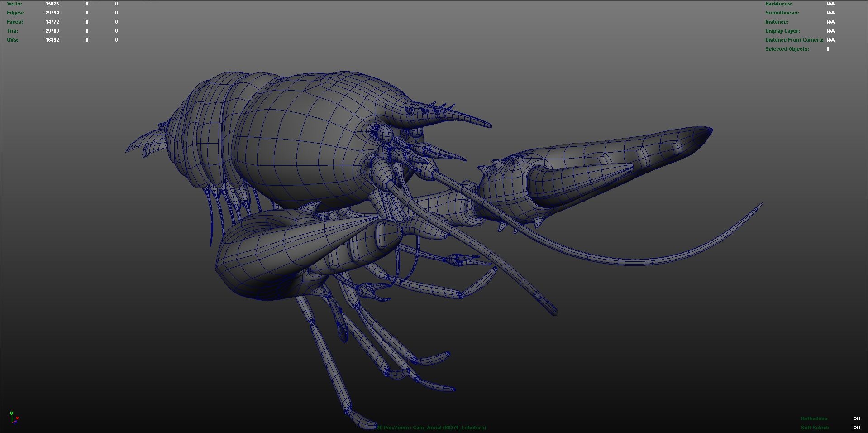Toggle the Reflection Off setting

pyautogui.click(x=857, y=419)
